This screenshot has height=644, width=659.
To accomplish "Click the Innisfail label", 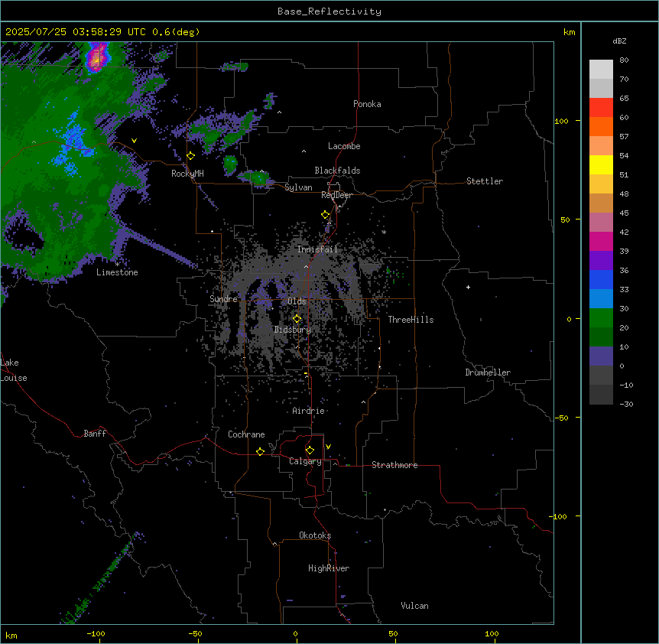I will [x=317, y=249].
